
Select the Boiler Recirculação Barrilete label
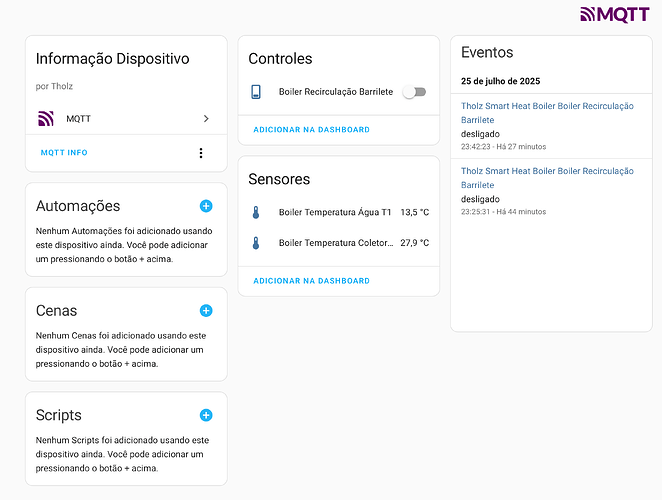pos(336,92)
